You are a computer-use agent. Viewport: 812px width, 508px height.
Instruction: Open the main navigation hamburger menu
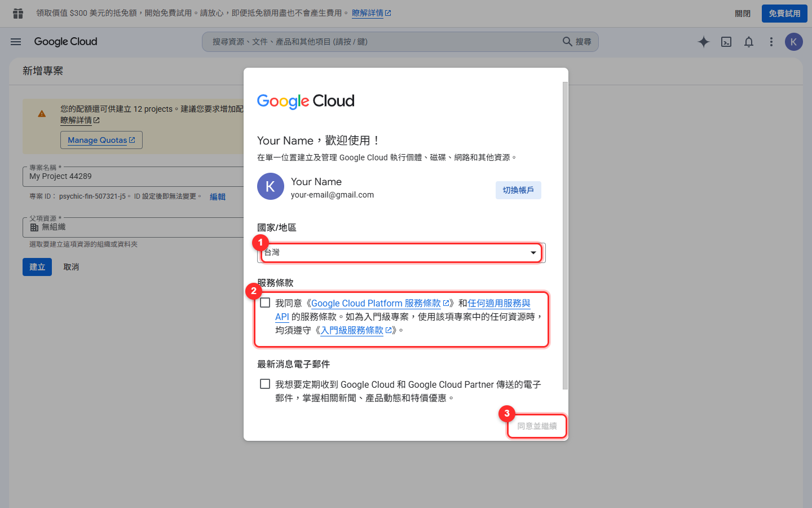pyautogui.click(x=16, y=42)
